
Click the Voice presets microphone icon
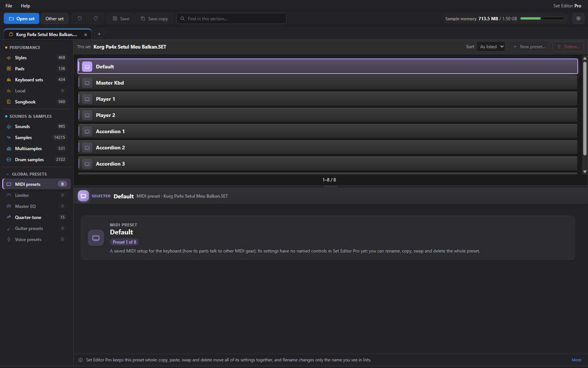coord(9,240)
